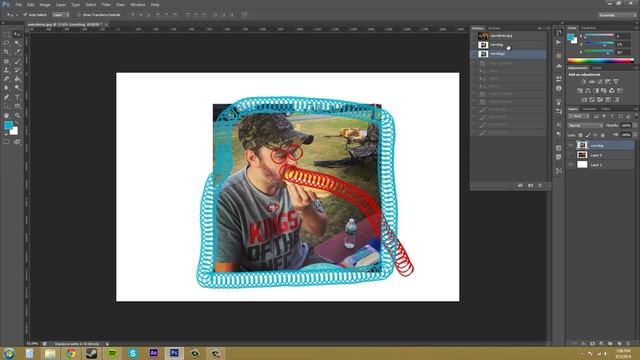Toggle Quick Mask mode
The height and width of the screenshot is (360, 640).
tap(6, 142)
